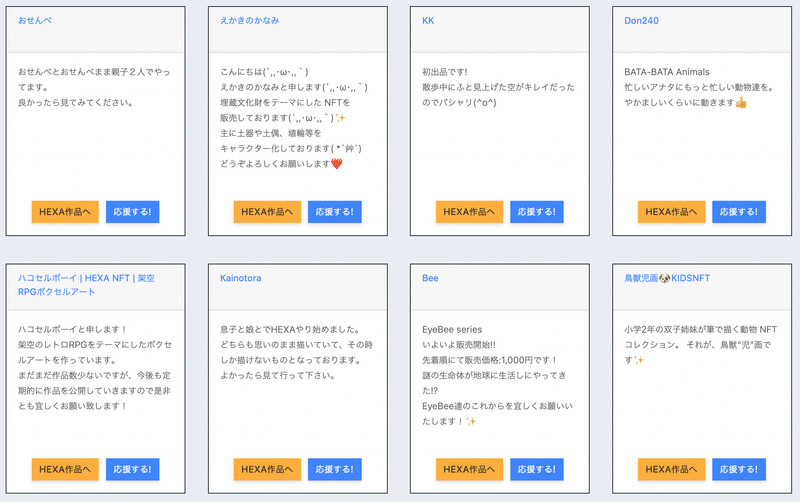Click 応援する! in the Bee card
800x502 pixels.
tap(537, 469)
